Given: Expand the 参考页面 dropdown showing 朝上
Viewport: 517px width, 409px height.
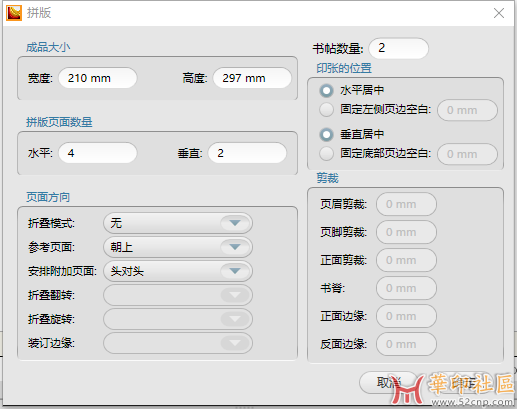Looking at the screenshot, I should (x=178, y=247).
